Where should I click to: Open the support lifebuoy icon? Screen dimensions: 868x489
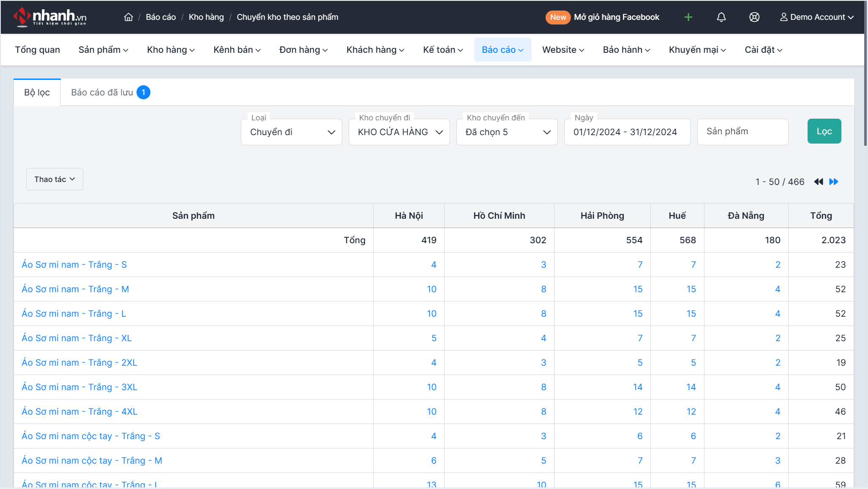coord(754,17)
